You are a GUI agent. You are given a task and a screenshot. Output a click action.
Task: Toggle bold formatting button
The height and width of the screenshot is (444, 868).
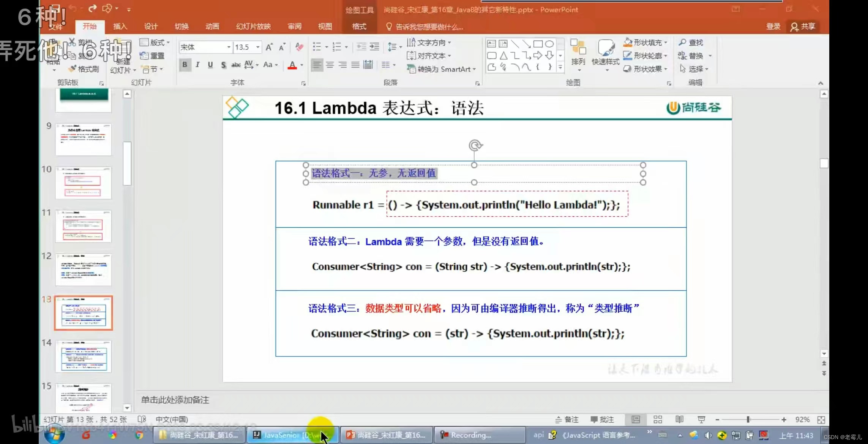pos(185,65)
